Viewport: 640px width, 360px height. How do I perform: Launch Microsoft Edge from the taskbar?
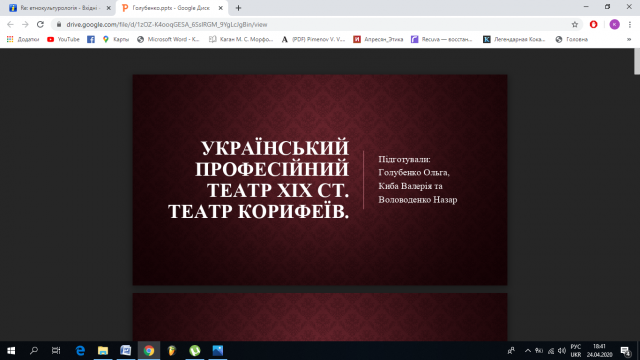click(x=80, y=351)
